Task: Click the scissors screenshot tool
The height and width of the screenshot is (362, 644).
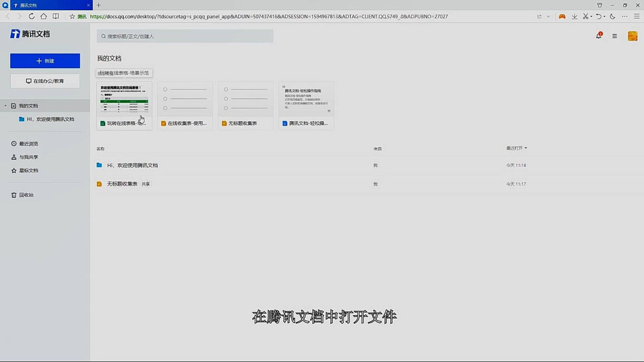Action: pyautogui.click(x=586, y=17)
